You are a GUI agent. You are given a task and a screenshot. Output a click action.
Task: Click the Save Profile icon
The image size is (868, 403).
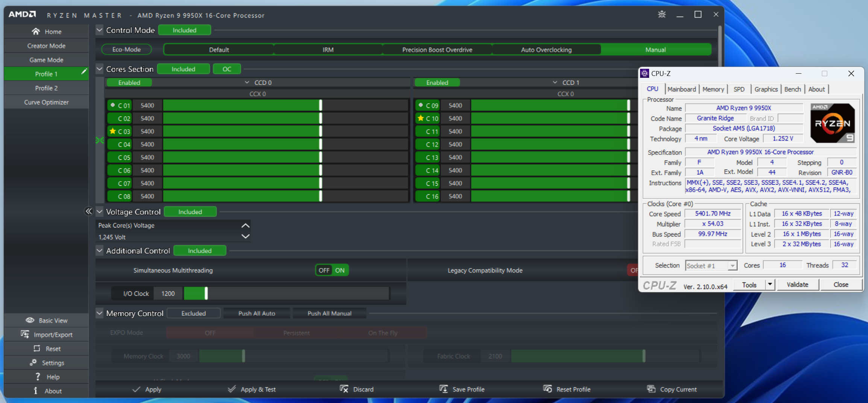coord(443,389)
